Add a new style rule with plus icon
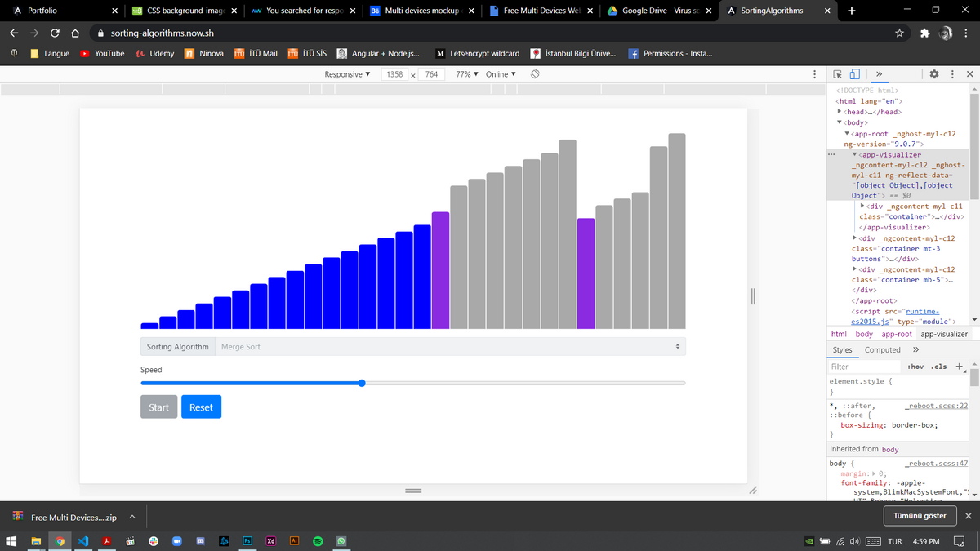Screen dimensions: 980x551 coord(960,367)
